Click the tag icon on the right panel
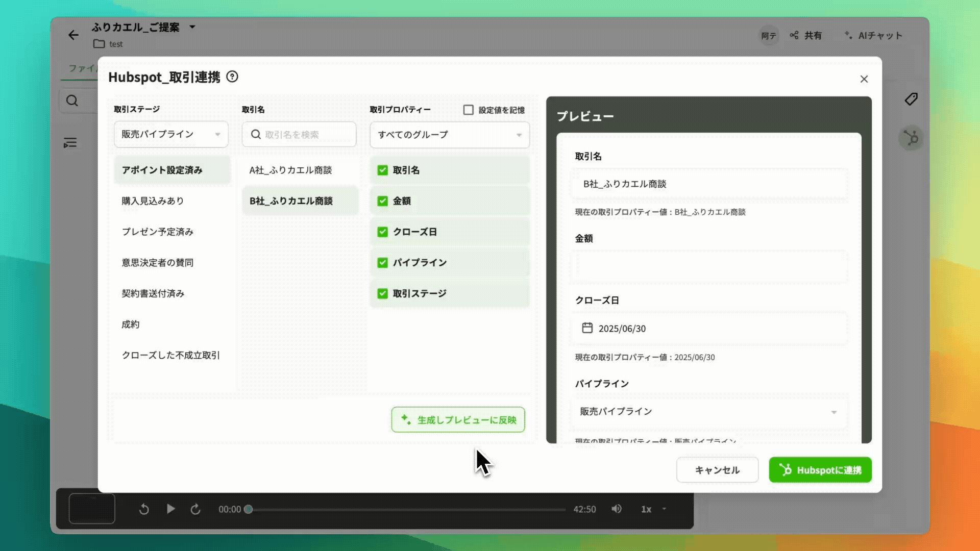Image resolution: width=980 pixels, height=551 pixels. click(911, 99)
